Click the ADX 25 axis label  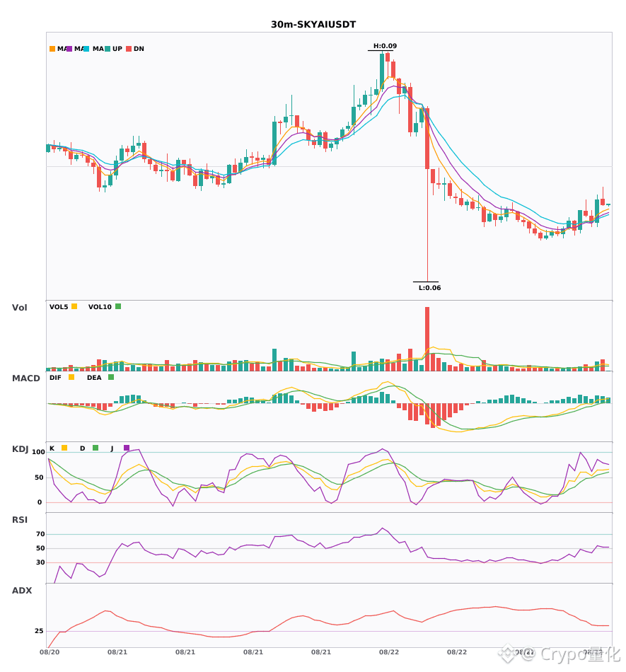39,631
